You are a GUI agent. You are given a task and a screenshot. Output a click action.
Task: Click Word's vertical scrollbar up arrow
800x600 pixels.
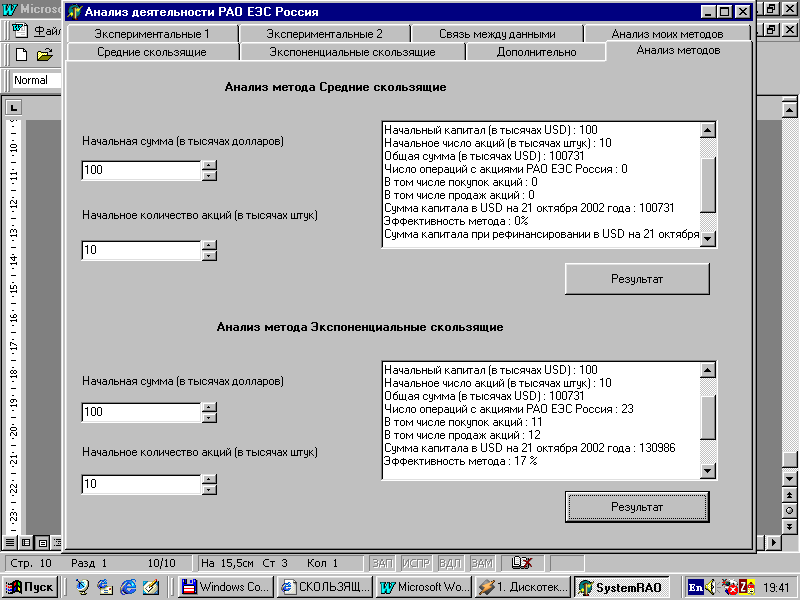coord(789,110)
